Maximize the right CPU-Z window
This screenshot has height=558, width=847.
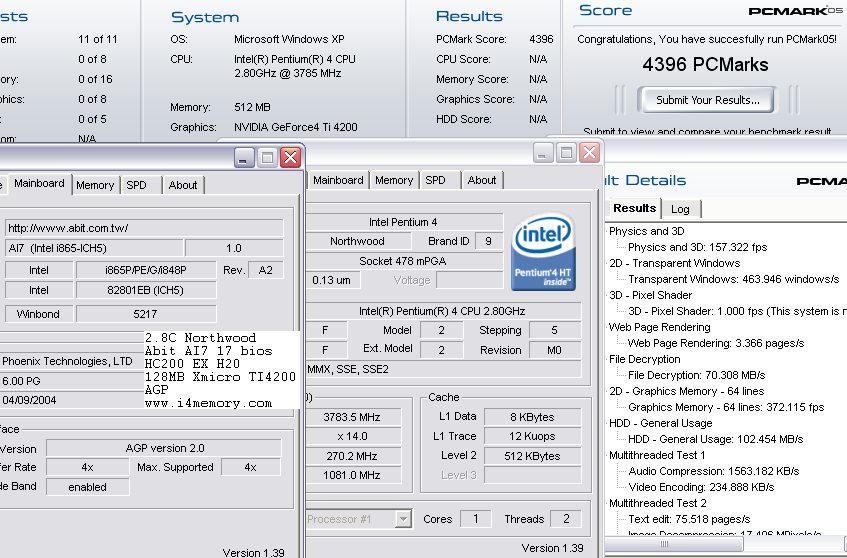pos(566,152)
